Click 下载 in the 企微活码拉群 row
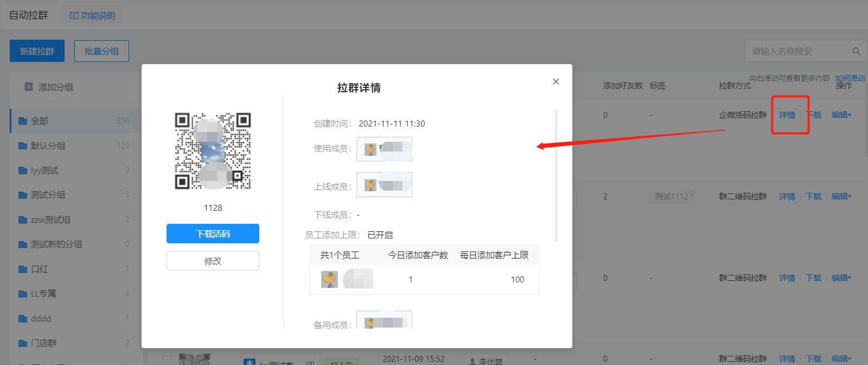 click(813, 115)
